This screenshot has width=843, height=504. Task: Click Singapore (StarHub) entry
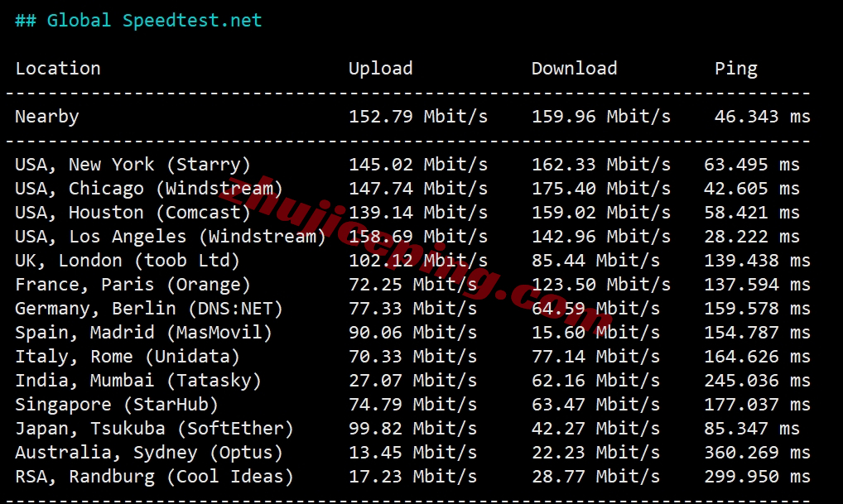click(117, 405)
